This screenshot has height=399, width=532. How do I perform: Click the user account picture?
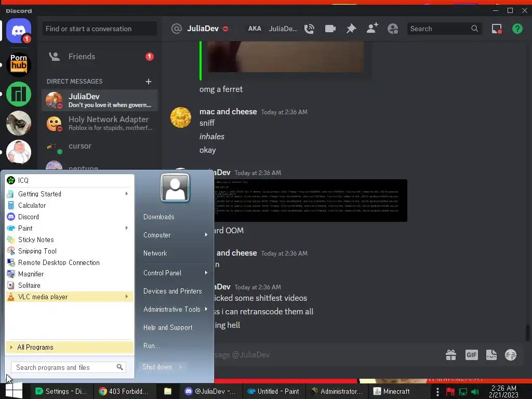click(175, 188)
